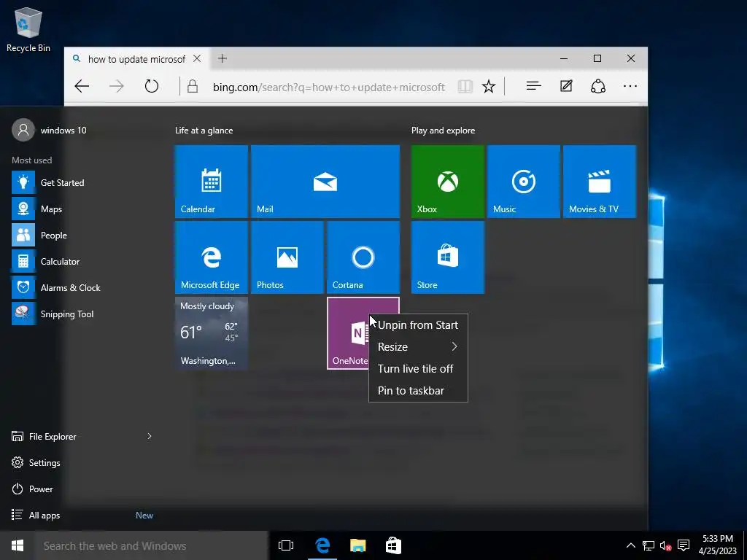This screenshot has width=747, height=560.
Task: Open the Cortana tile
Action: (363, 257)
